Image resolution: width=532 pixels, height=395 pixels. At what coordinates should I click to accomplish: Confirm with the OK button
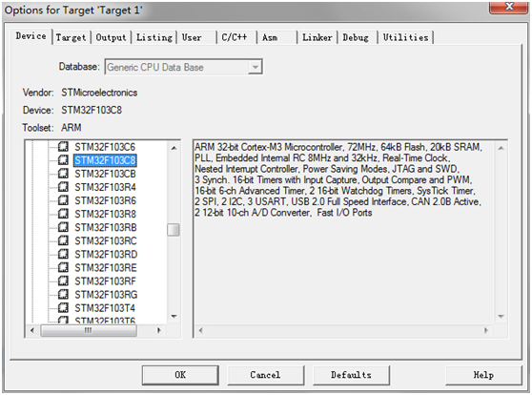click(180, 375)
